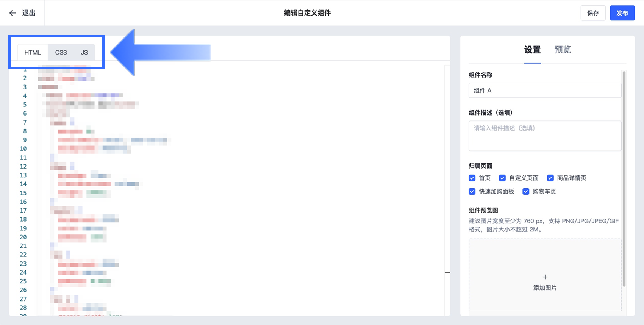Screen dimensions: 644x325
Task: Toggle the 购物车页 checkbox
Action: coord(526,192)
